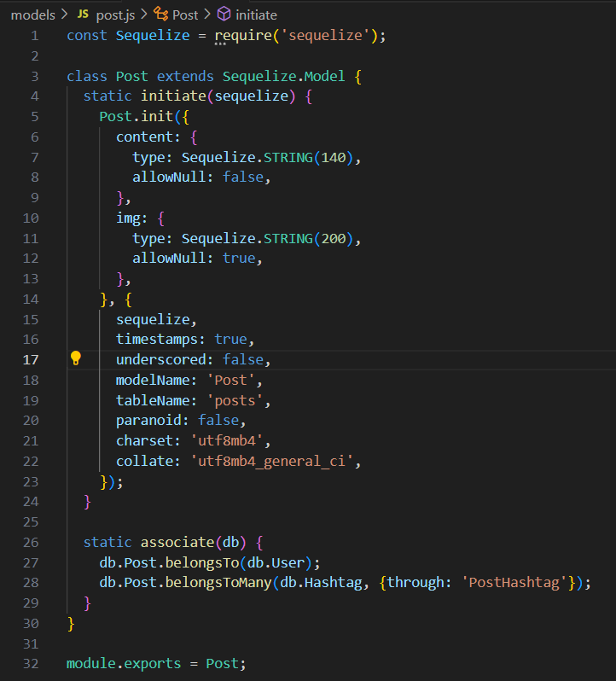
Task: Click 'db.Hashtag' on line 28
Action: click(x=322, y=583)
